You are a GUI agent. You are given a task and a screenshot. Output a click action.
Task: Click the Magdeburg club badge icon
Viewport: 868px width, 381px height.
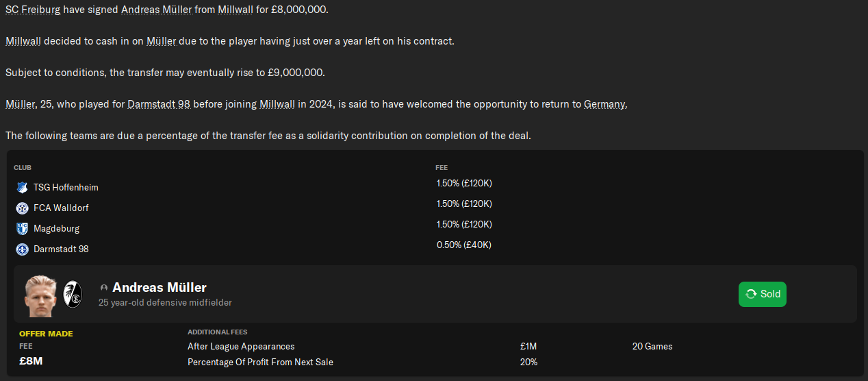click(x=22, y=228)
